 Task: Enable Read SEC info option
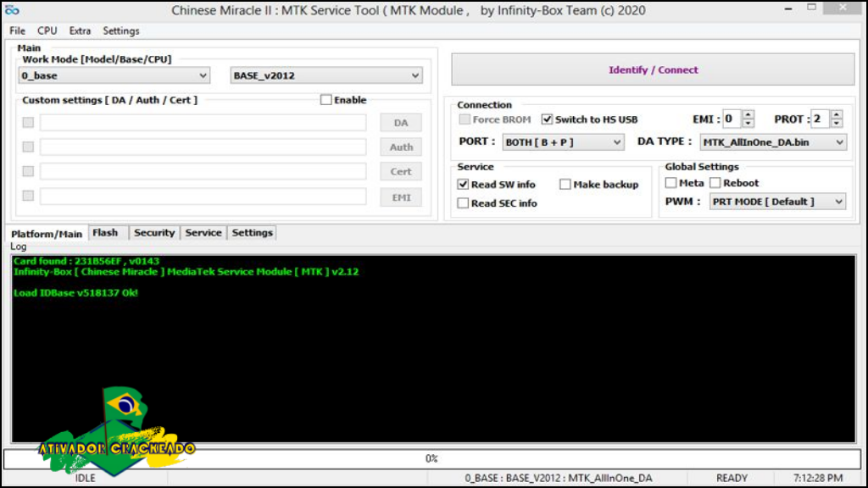[463, 203]
